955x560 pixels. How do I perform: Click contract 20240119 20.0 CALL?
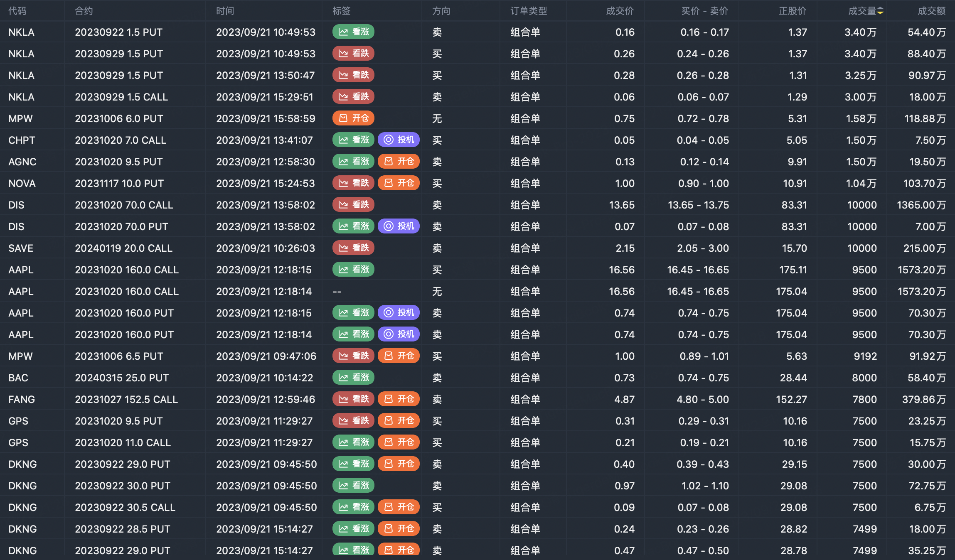[x=124, y=248]
